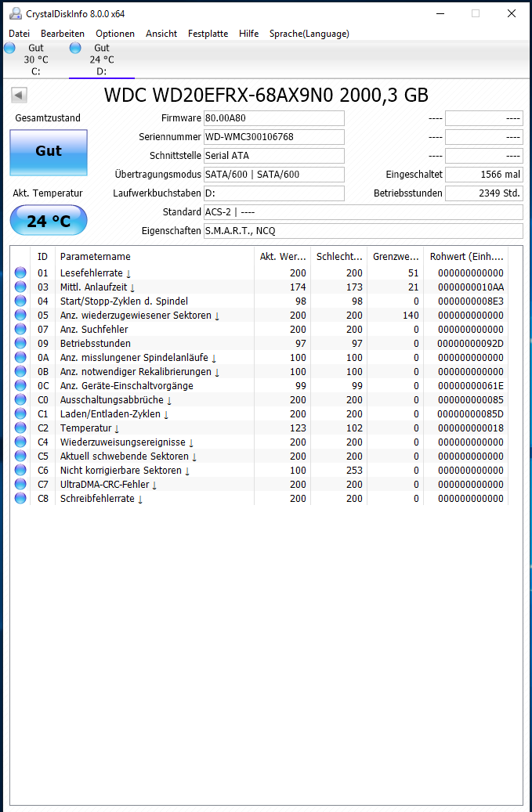Click status orb for Mittl. Anlaufzeit row
Screen dimensions: 532x812
coord(20,287)
